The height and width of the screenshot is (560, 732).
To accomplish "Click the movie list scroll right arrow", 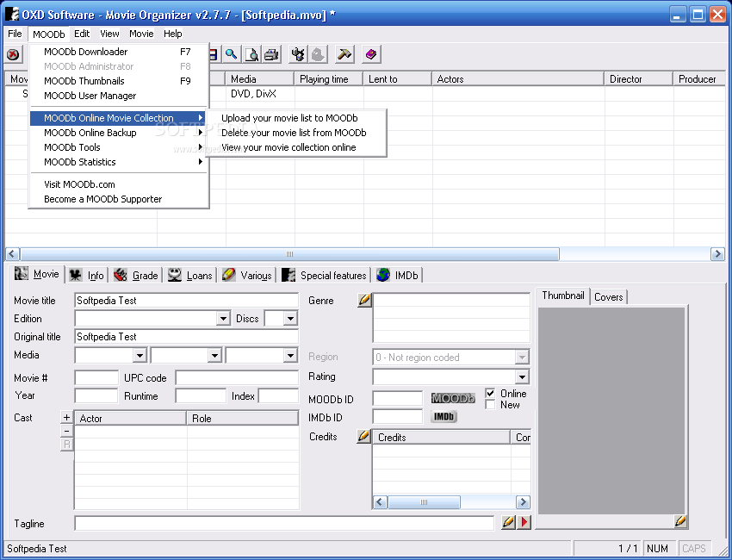I will click(x=717, y=254).
